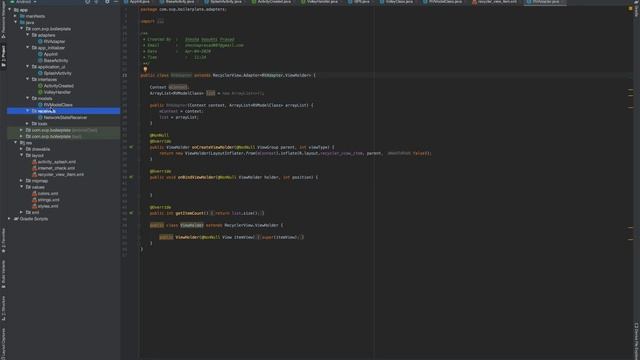Open AppInit class in project tree
Image resolution: width=640 pixels, height=360 pixels.
(51, 54)
